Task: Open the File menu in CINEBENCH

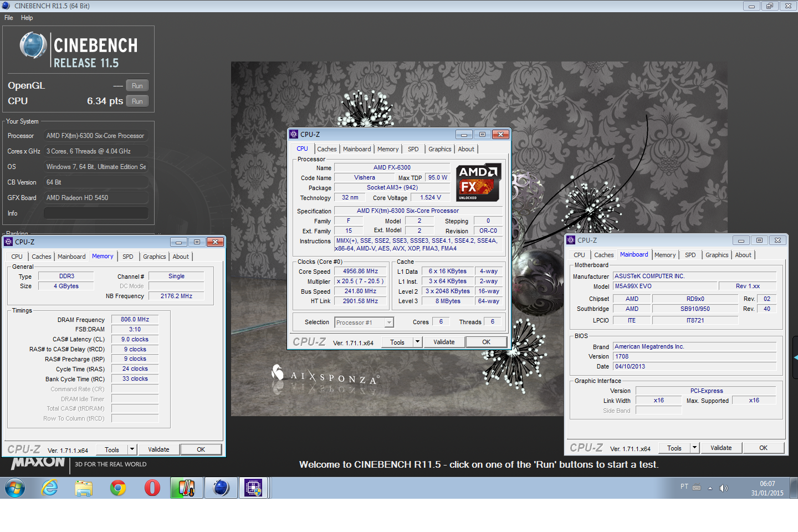Action: tap(9, 18)
